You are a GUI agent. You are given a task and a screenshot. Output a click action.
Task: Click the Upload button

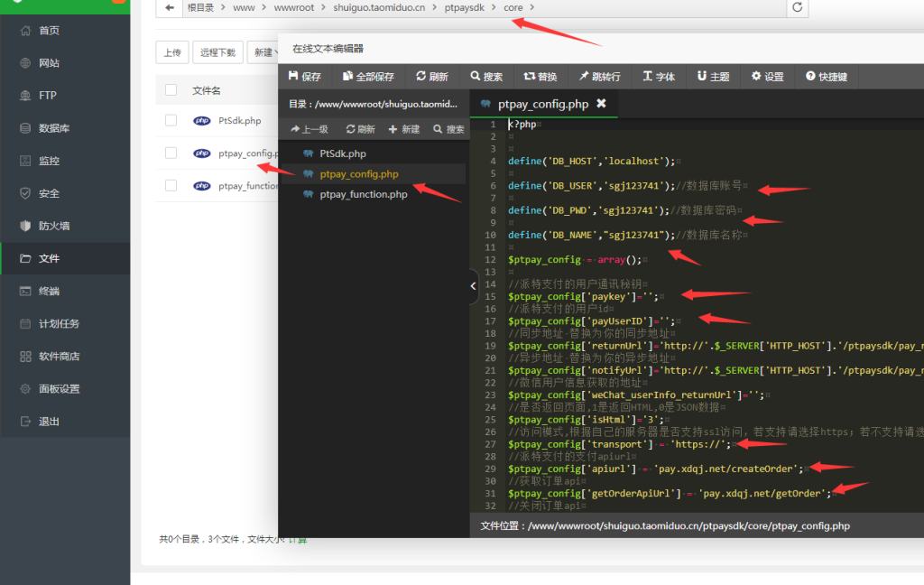pyautogui.click(x=171, y=52)
